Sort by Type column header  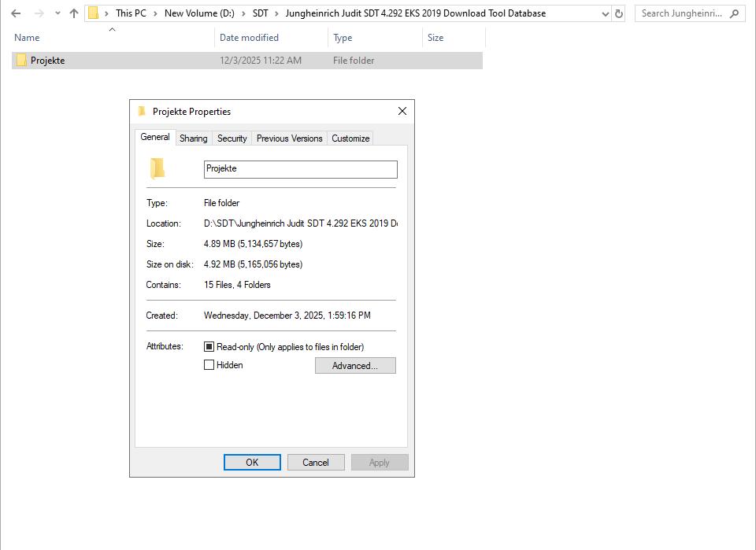pyautogui.click(x=343, y=38)
